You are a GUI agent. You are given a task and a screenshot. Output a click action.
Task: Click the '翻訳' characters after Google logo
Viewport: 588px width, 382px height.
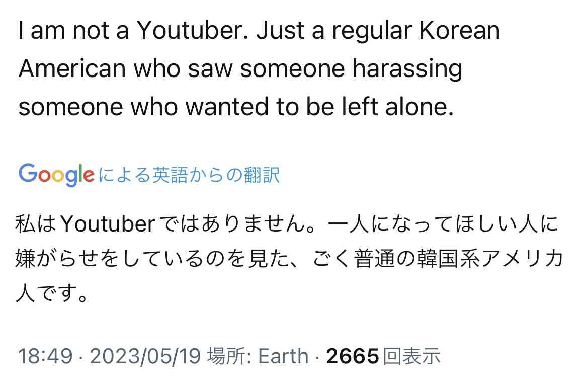[262, 175]
